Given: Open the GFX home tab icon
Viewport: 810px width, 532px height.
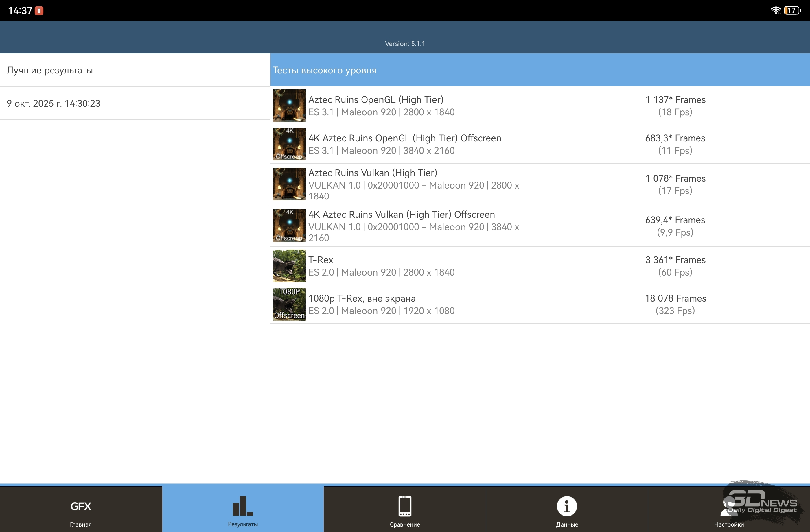Looking at the screenshot, I should tap(81, 507).
